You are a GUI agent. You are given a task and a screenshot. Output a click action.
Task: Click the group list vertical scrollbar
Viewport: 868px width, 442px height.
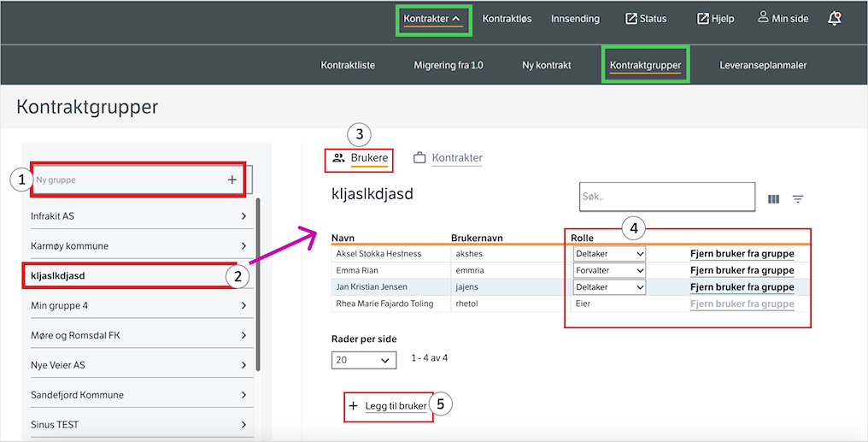[258, 286]
